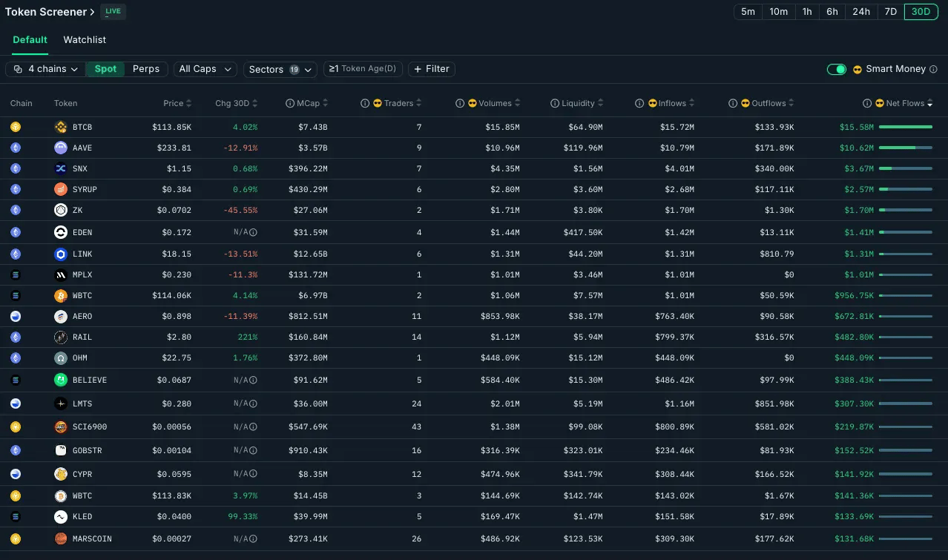This screenshot has width=948, height=560.
Task: Click the SYRUP token logo icon
Action: 61,189
